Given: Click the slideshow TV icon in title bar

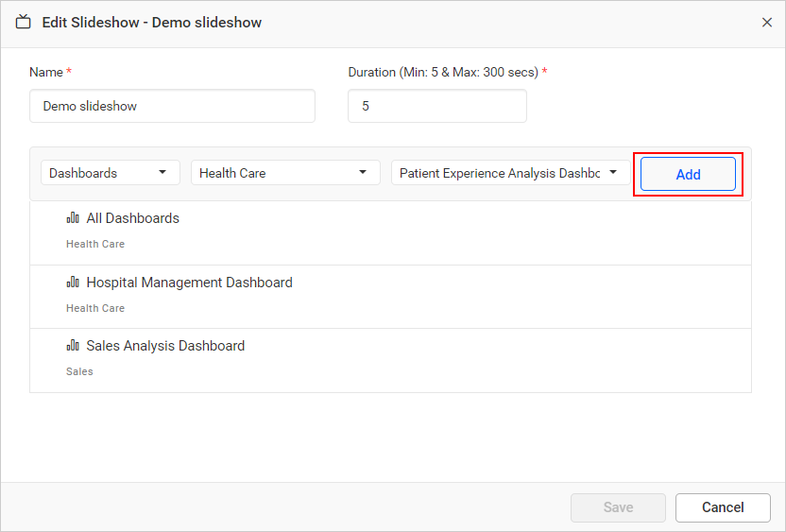Looking at the screenshot, I should click(24, 22).
